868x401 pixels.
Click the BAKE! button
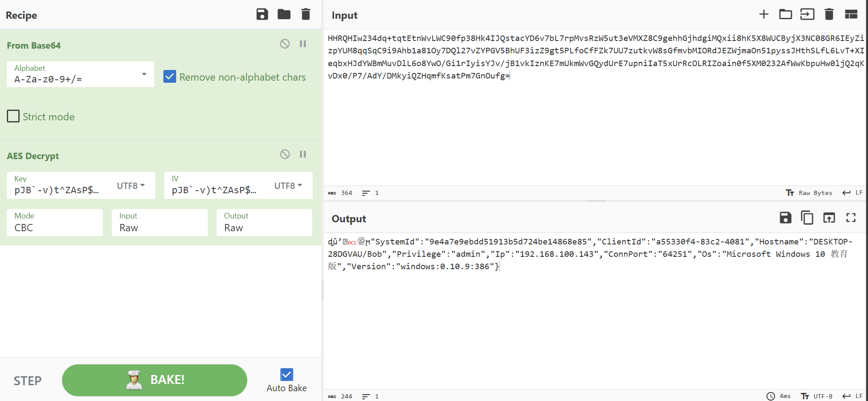(x=154, y=380)
